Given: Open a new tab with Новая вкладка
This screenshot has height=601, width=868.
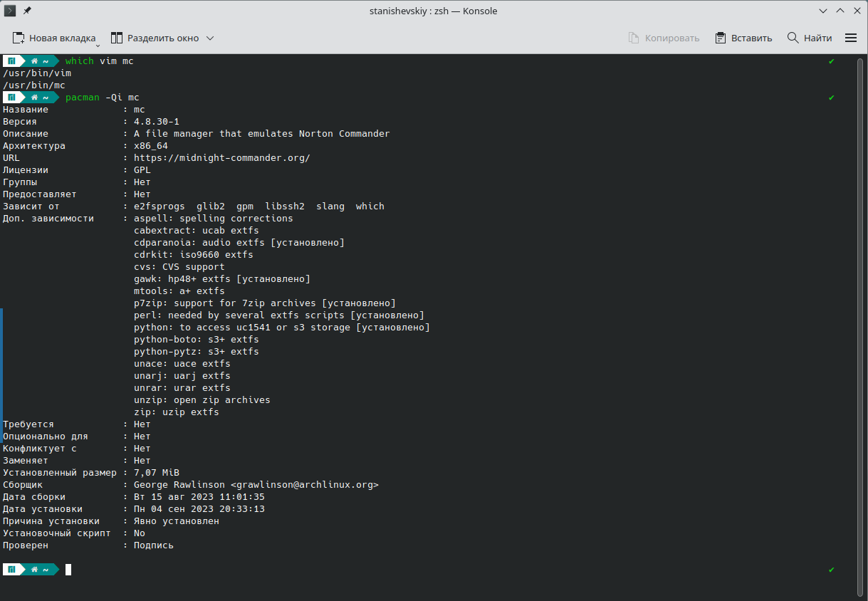Looking at the screenshot, I should tap(55, 38).
